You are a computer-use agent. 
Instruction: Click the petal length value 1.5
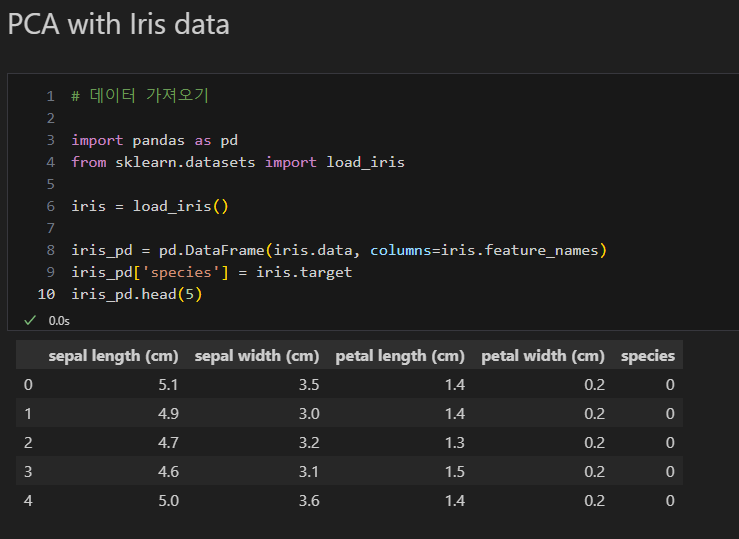(453, 471)
